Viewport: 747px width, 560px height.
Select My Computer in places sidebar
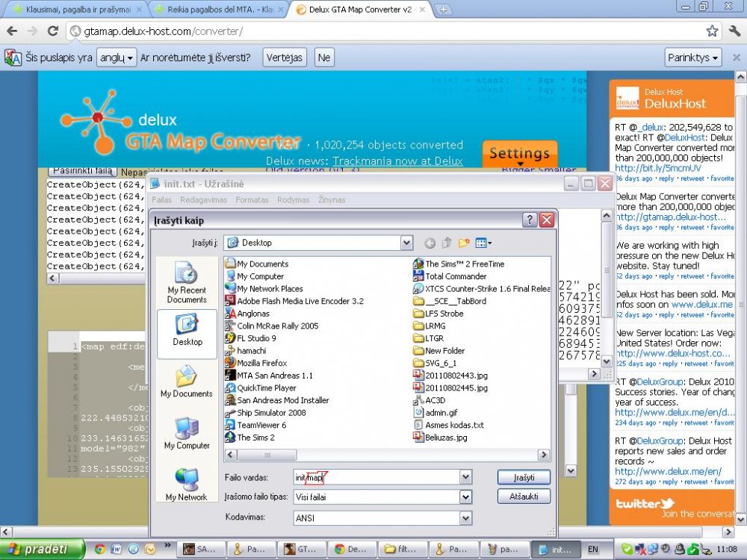[187, 433]
